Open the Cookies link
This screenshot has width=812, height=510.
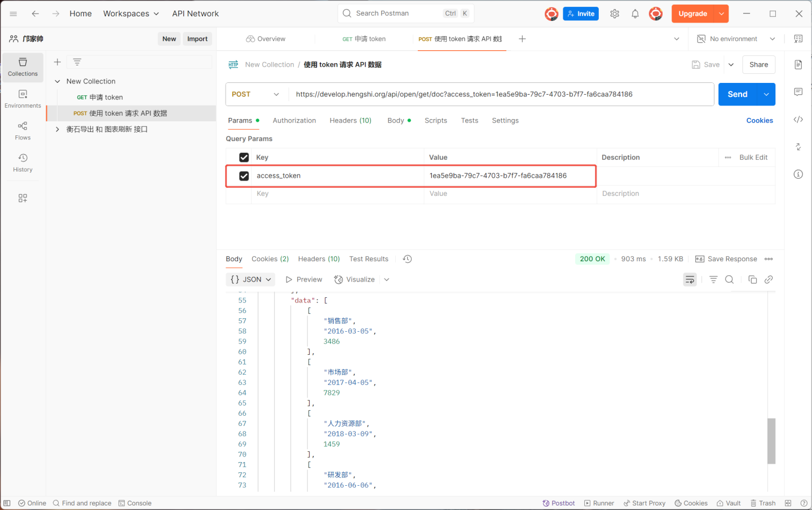(759, 121)
